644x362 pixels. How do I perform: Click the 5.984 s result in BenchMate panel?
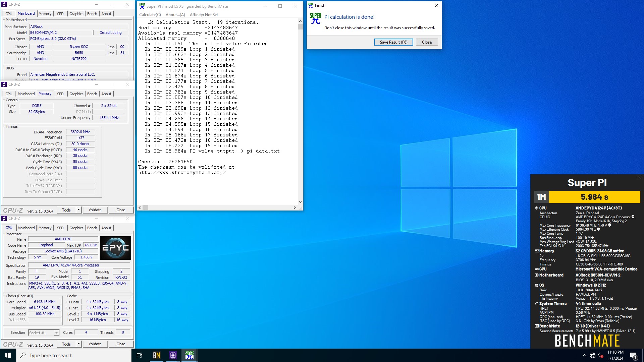tap(594, 197)
